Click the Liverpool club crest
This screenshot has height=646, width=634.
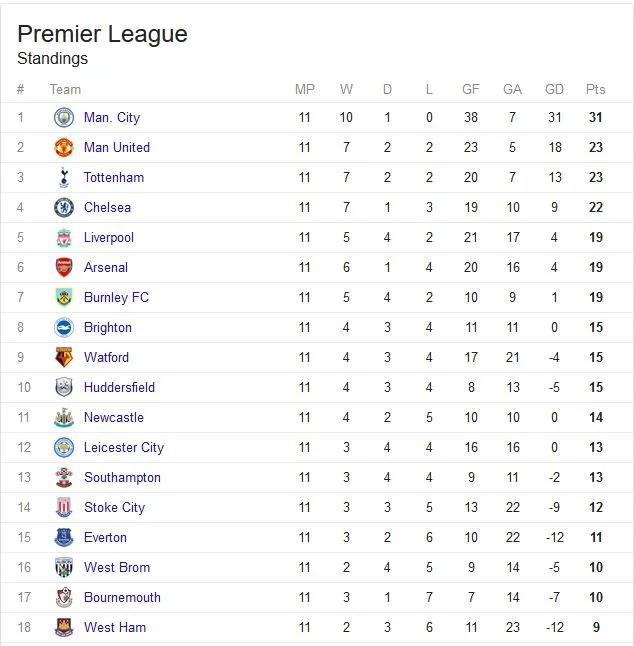click(x=64, y=238)
